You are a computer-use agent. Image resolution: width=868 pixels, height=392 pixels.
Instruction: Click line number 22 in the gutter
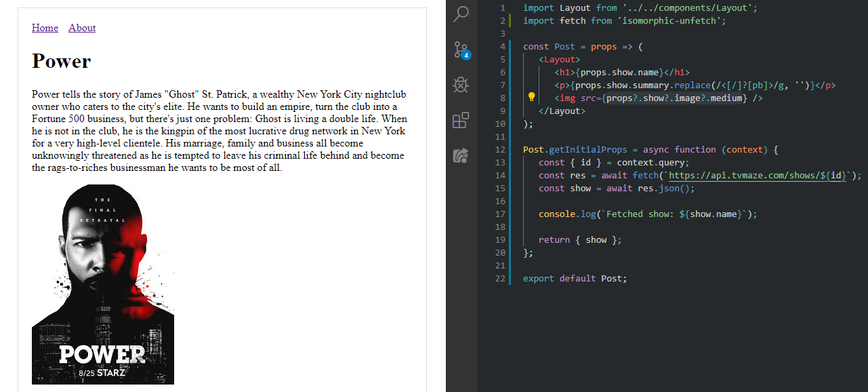[500, 278]
